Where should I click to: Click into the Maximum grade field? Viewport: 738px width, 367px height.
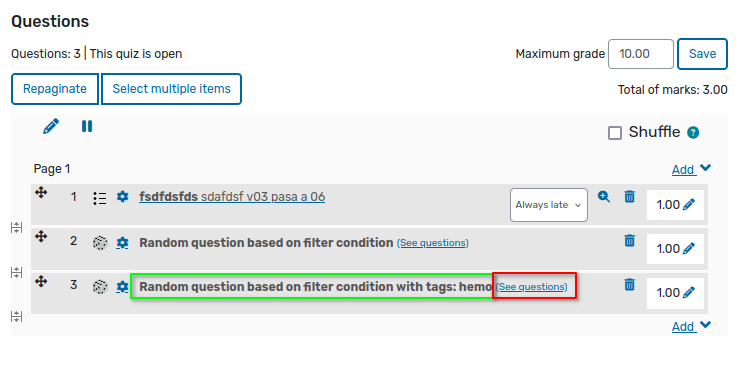641,54
